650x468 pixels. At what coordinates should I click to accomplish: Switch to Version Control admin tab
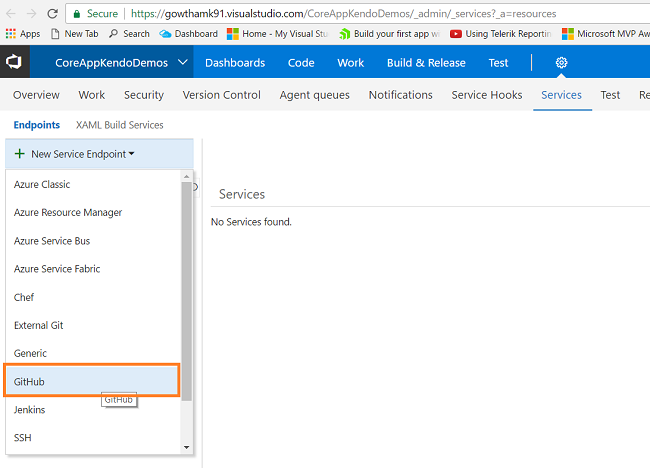221,95
